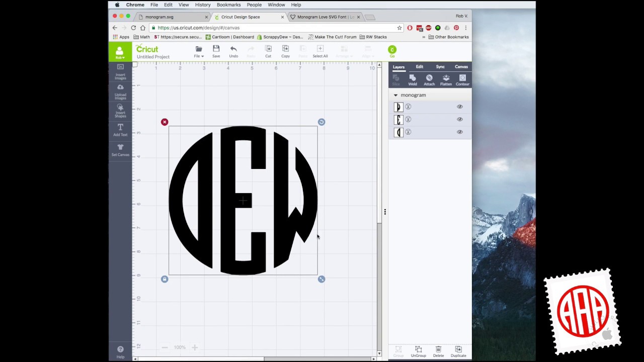The image size is (644, 362).
Task: Click the rotate handle on the selection box
Action: pyautogui.click(x=321, y=122)
